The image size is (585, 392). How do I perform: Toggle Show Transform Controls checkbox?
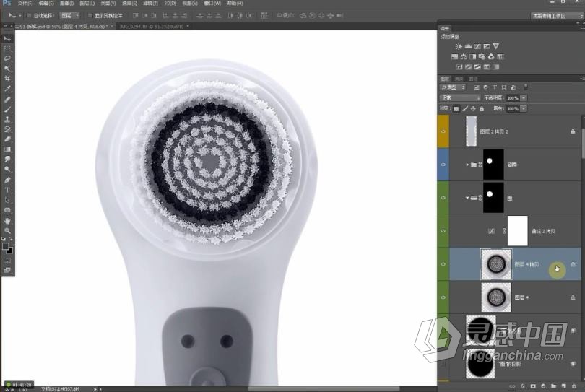[90, 16]
